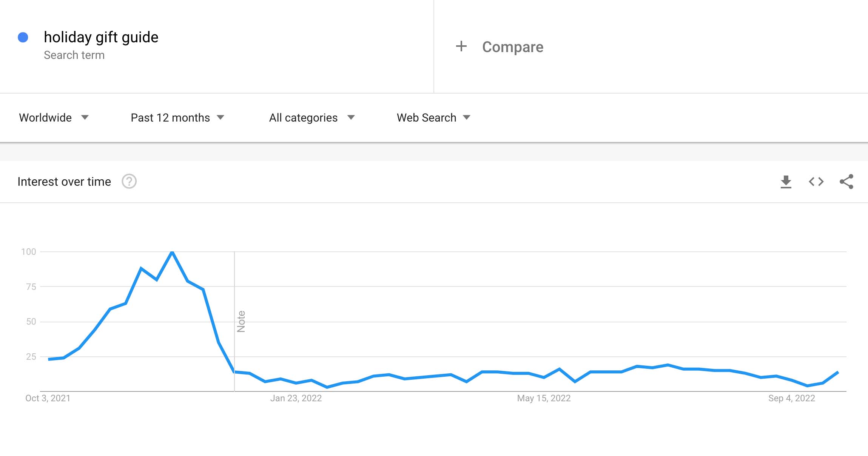Select the holiday gift guide search term
This screenshot has width=868, height=456.
point(101,37)
